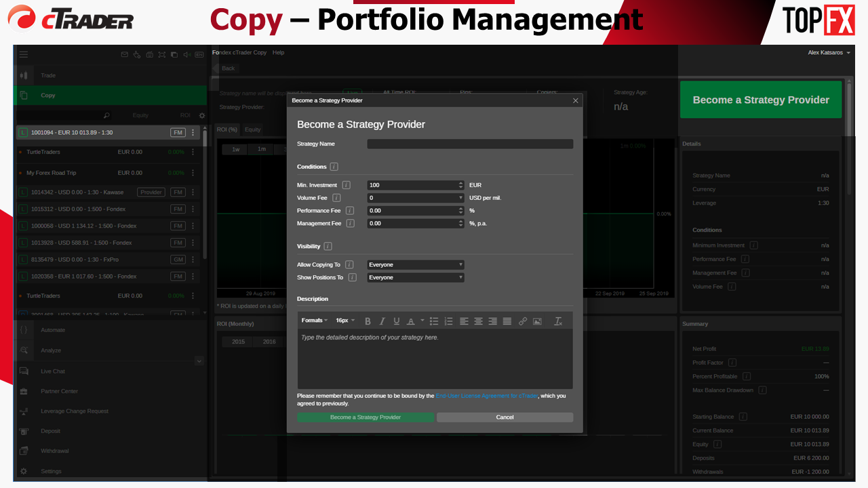Open the End-User License Agreement link

[487, 396]
